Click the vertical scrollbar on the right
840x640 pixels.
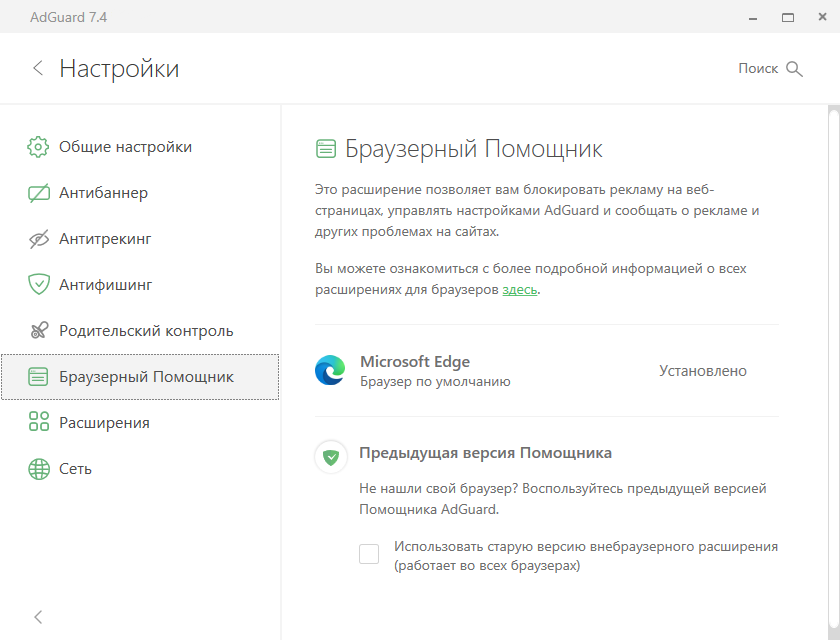pos(834,373)
